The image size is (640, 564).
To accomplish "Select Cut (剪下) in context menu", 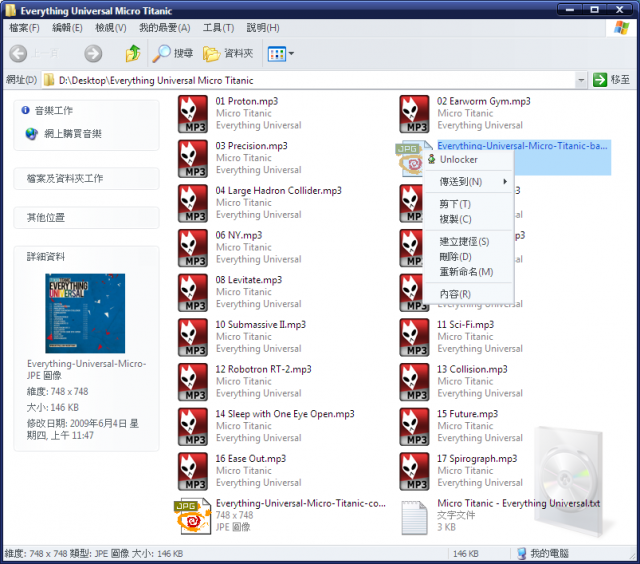I will tap(468, 204).
